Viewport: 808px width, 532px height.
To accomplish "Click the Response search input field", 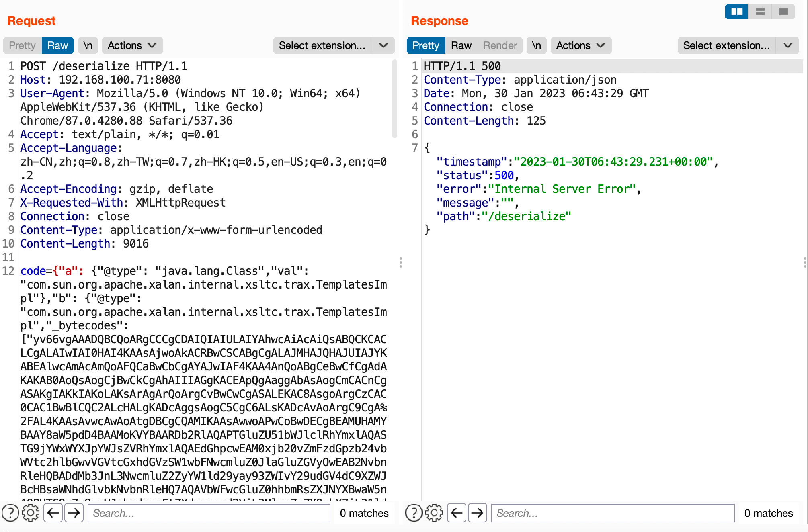I will 613,513.
